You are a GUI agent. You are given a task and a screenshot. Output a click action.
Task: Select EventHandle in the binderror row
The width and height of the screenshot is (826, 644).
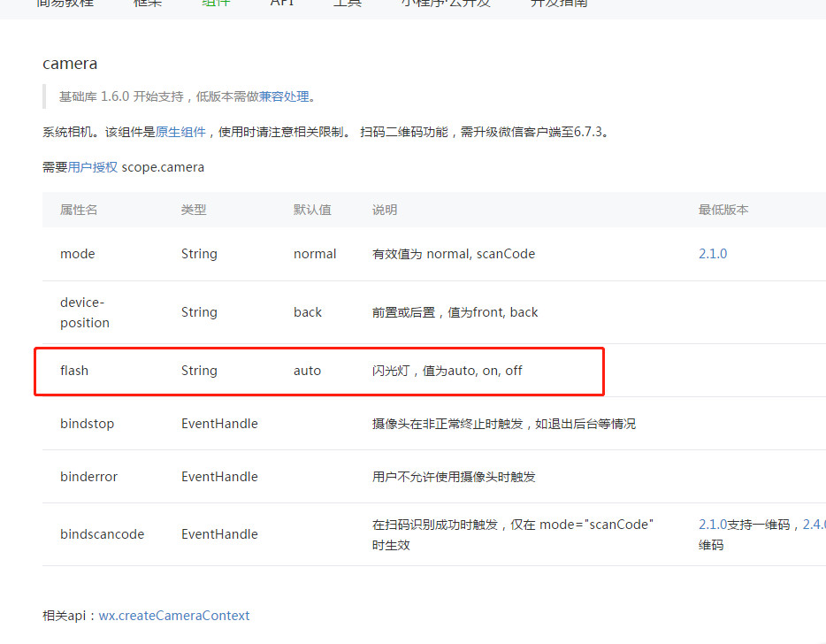click(219, 477)
